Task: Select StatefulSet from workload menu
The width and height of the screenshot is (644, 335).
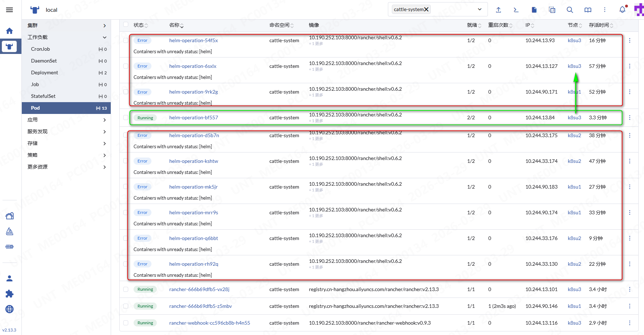Action: (43, 96)
